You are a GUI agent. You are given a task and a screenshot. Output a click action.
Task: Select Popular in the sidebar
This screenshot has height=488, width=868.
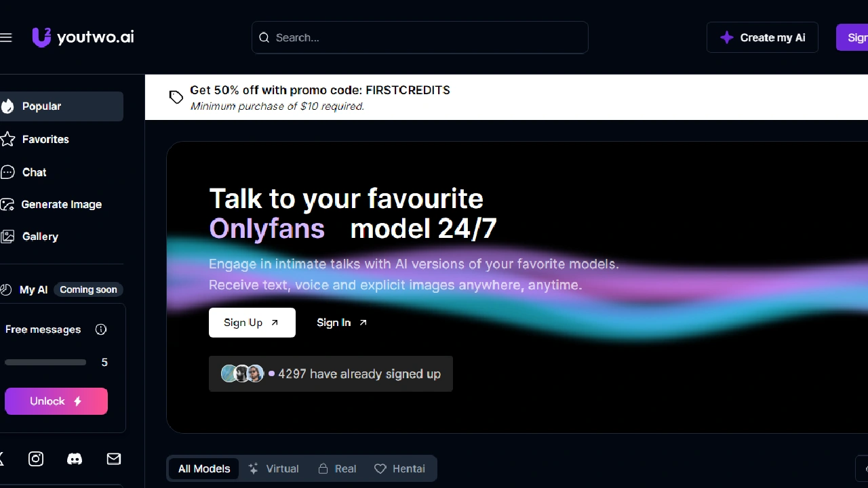tap(60, 106)
